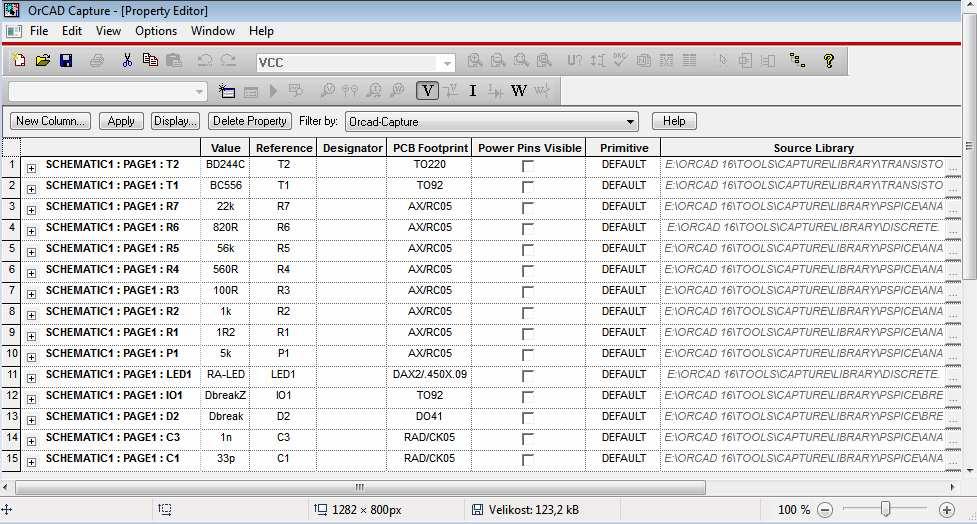This screenshot has width=977, height=524.
Task: Expand row SCHEMATIC1 : PAGE1 : R2
Action: point(31,315)
